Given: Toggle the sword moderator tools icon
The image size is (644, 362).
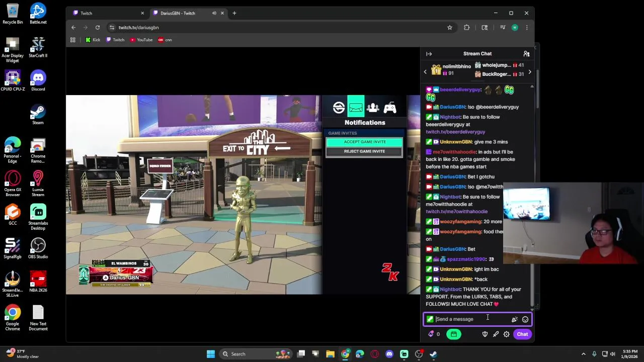Looking at the screenshot, I should click(x=496, y=334).
